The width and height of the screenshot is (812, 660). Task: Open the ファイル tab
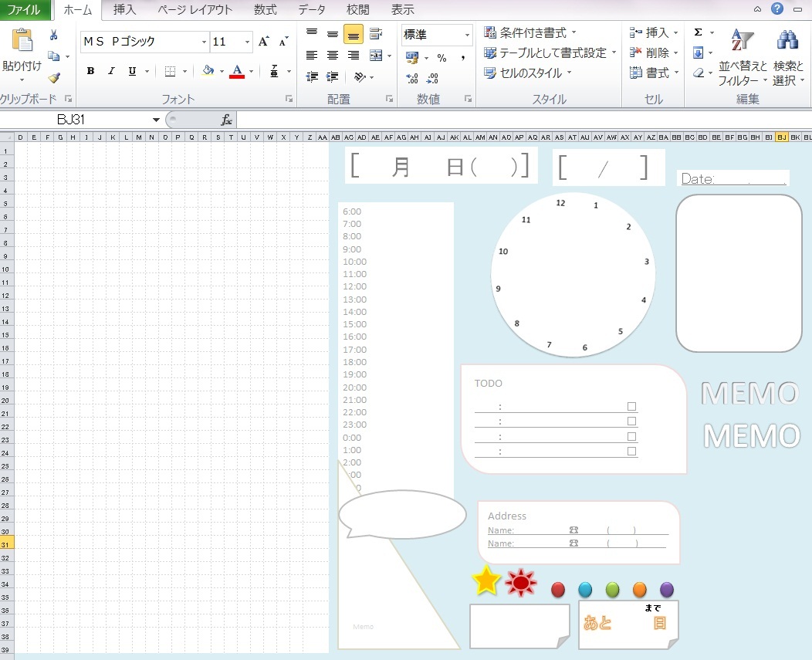24,10
